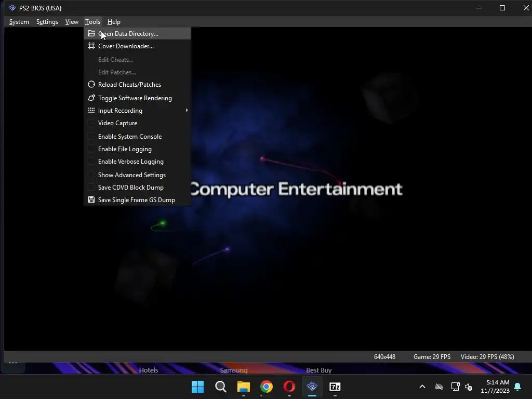Launch Opera browser from taskbar
532x399 pixels.
coord(289,387)
